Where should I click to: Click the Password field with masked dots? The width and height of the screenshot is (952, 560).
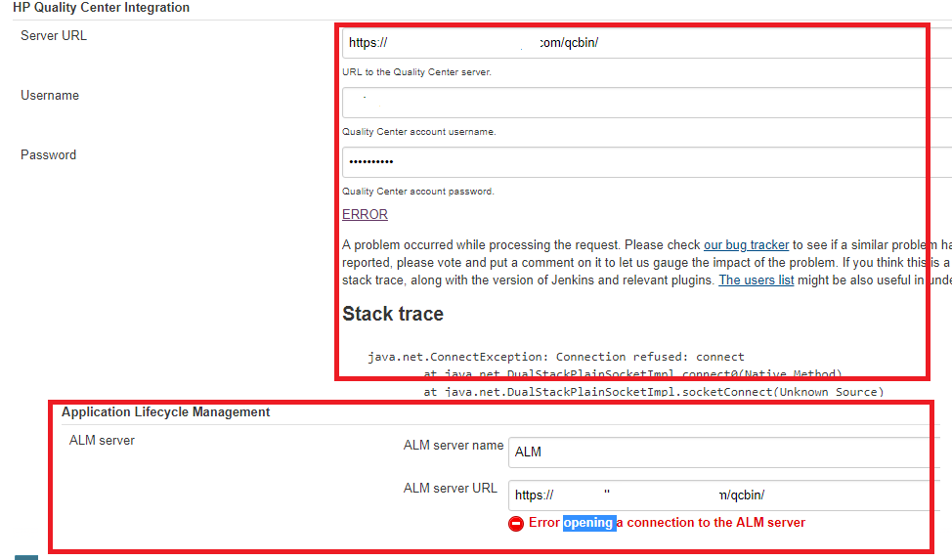click(x=645, y=161)
